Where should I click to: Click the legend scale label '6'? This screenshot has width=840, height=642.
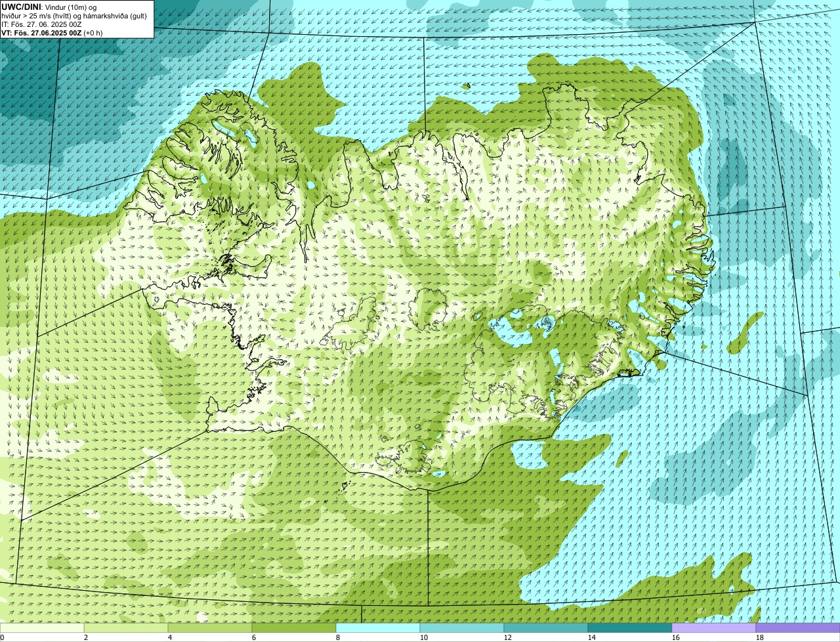254,637
